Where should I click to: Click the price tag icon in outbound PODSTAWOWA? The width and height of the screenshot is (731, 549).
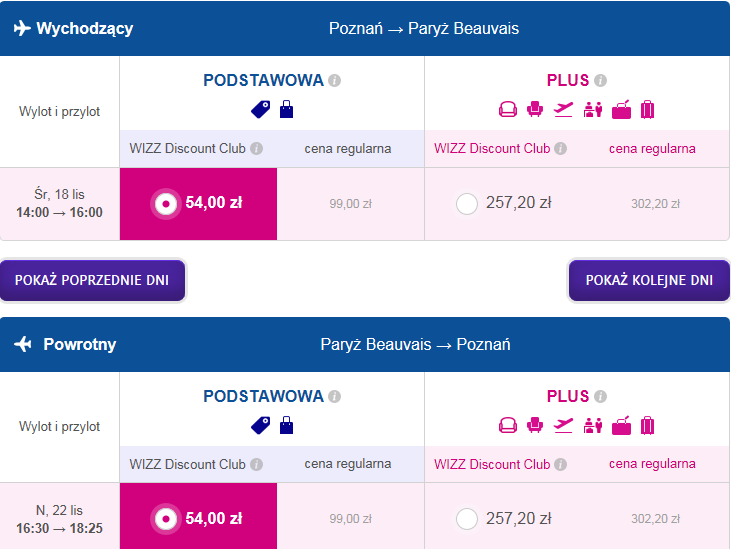pyautogui.click(x=261, y=110)
